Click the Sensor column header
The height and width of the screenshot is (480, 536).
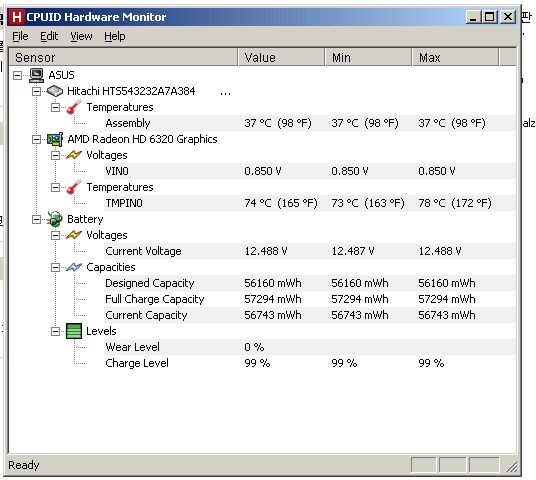(123, 57)
